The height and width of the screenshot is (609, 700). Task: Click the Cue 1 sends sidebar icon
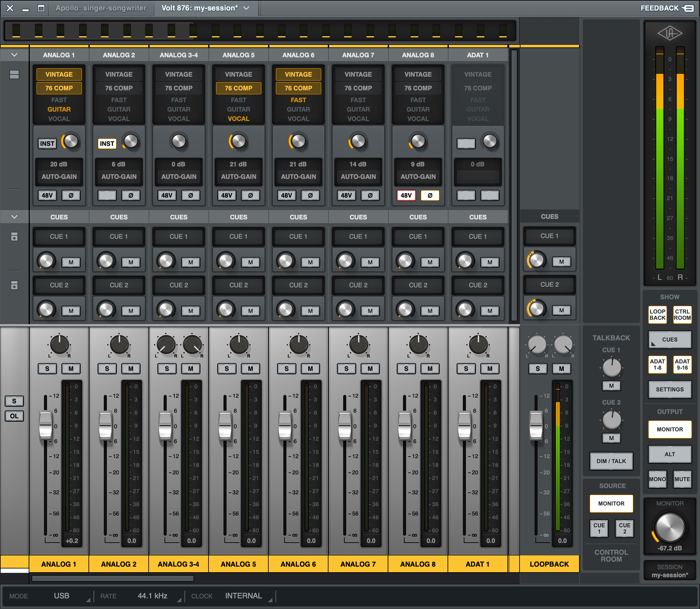[x=14, y=237]
